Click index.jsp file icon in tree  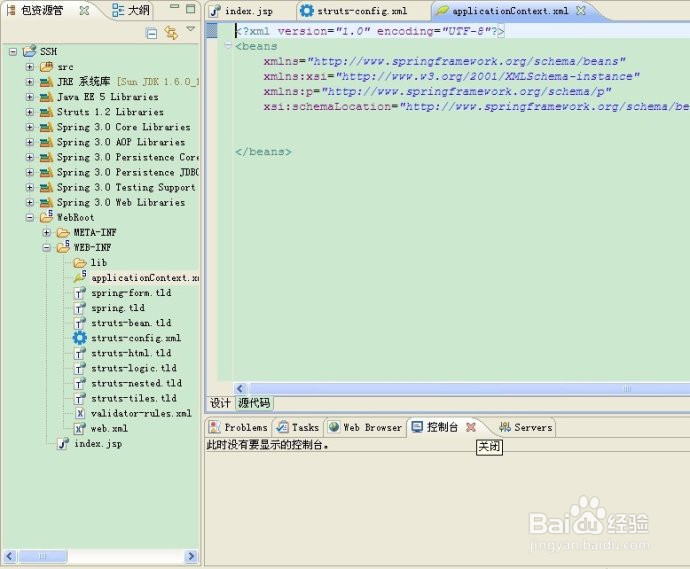[x=63, y=444]
